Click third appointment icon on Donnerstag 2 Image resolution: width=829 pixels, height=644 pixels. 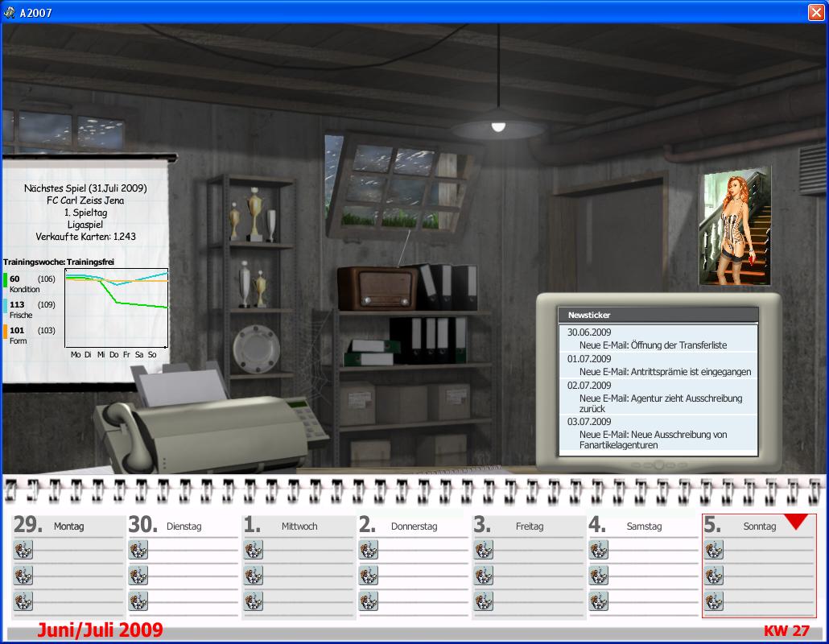click(x=369, y=601)
